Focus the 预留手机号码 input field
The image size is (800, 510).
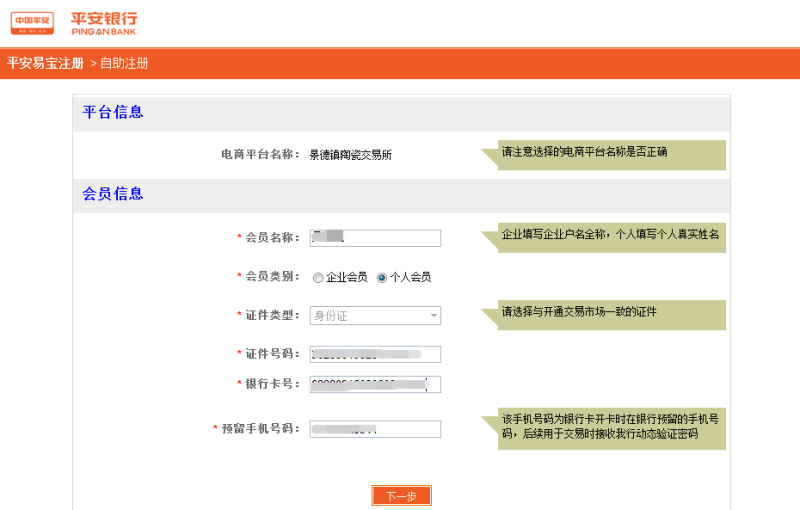pos(375,429)
